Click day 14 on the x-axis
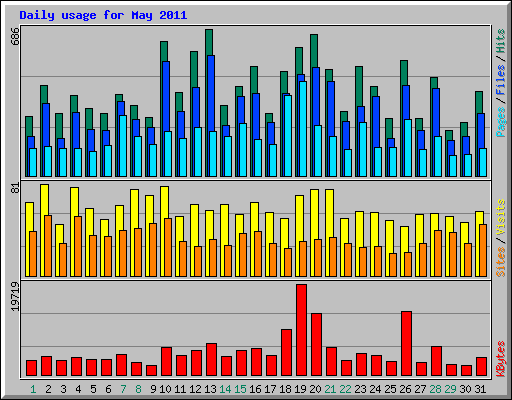Viewport: 512px width, 400px height. pos(225,389)
